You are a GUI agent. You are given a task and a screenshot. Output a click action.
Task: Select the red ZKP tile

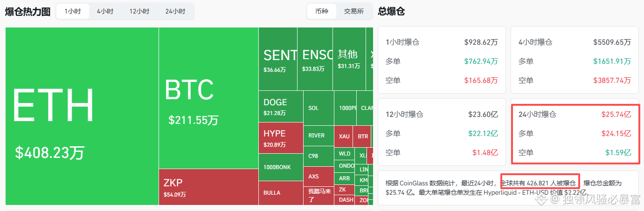[208, 186]
